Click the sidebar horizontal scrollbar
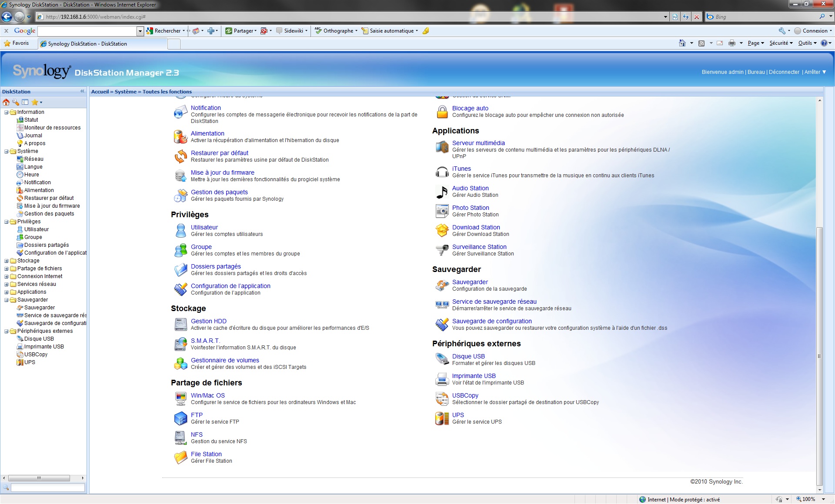835x504 pixels. coord(39,478)
